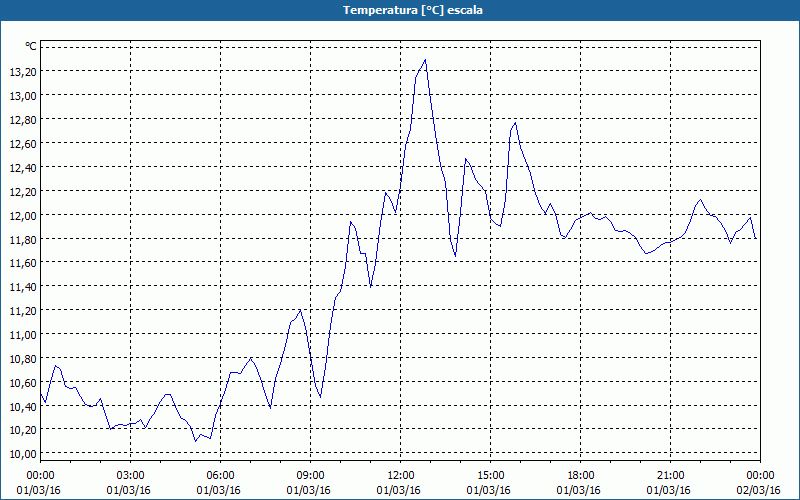Click the "12,60" axis value

click(x=23, y=143)
